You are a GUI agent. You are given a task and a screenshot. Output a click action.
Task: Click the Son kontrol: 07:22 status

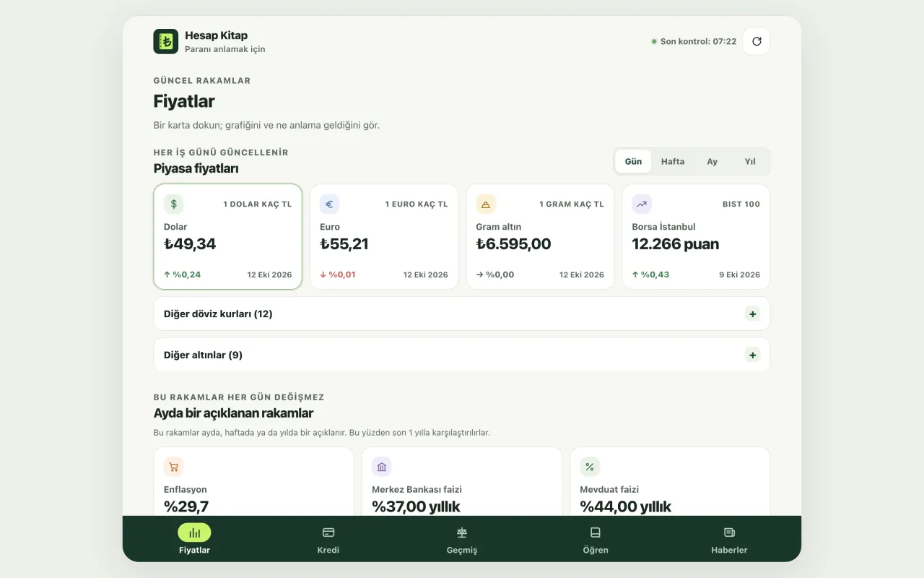pyautogui.click(x=694, y=41)
